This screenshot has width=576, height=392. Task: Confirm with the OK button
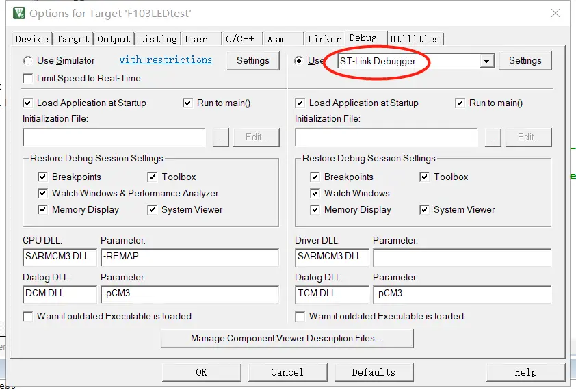coord(201,373)
